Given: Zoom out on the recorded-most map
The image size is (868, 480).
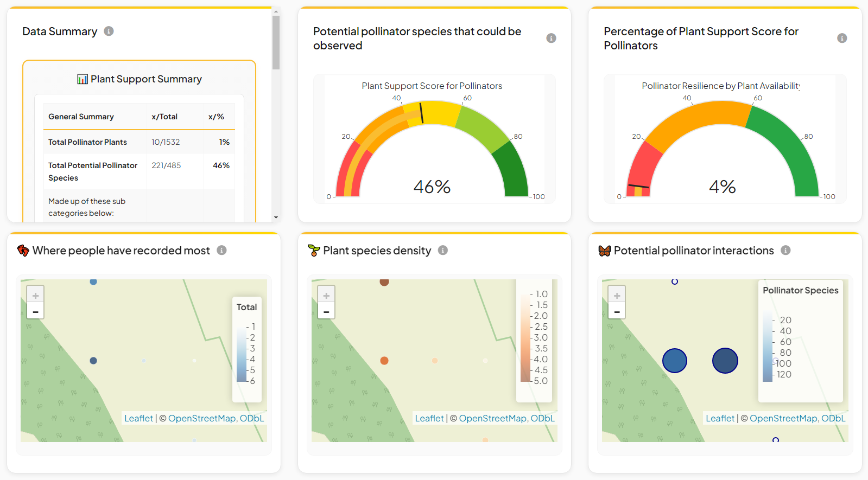Looking at the screenshot, I should point(35,311).
